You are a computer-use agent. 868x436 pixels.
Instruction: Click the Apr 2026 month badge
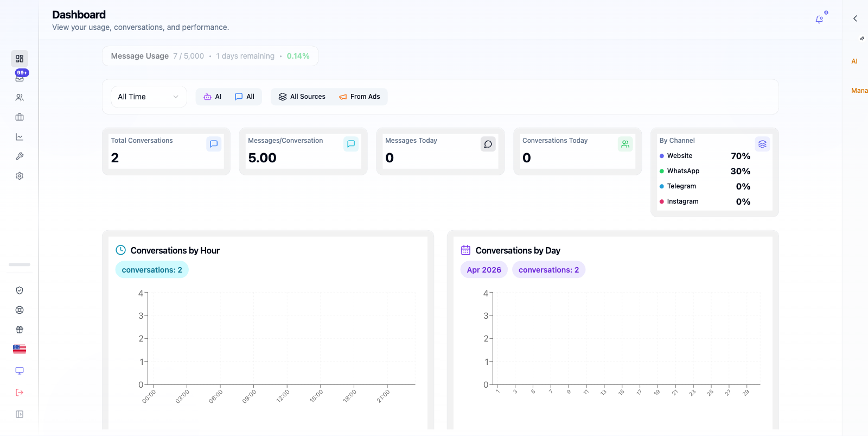point(484,270)
